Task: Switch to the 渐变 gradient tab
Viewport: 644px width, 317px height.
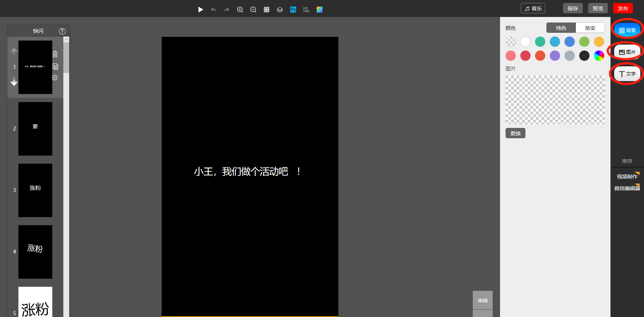Action: click(590, 28)
